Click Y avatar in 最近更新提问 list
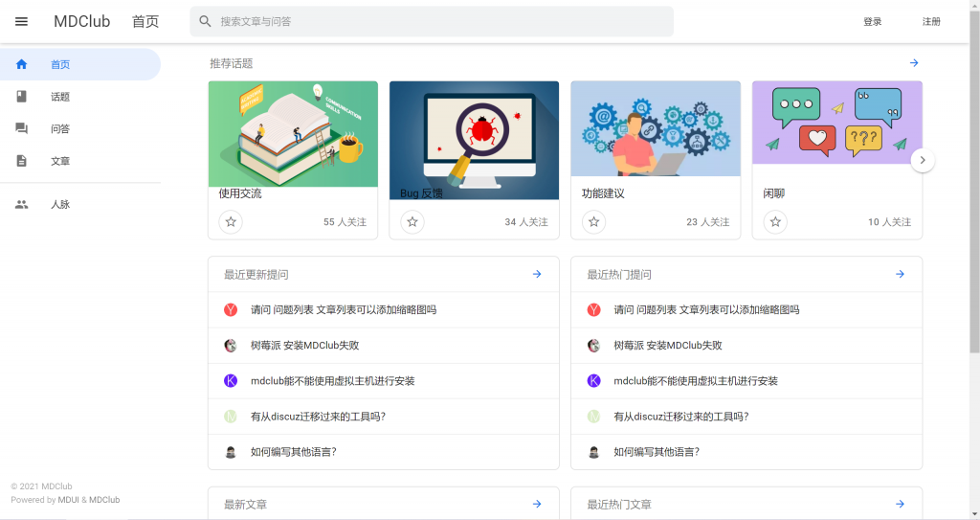Screen dimensions: 980x520 coord(231,309)
